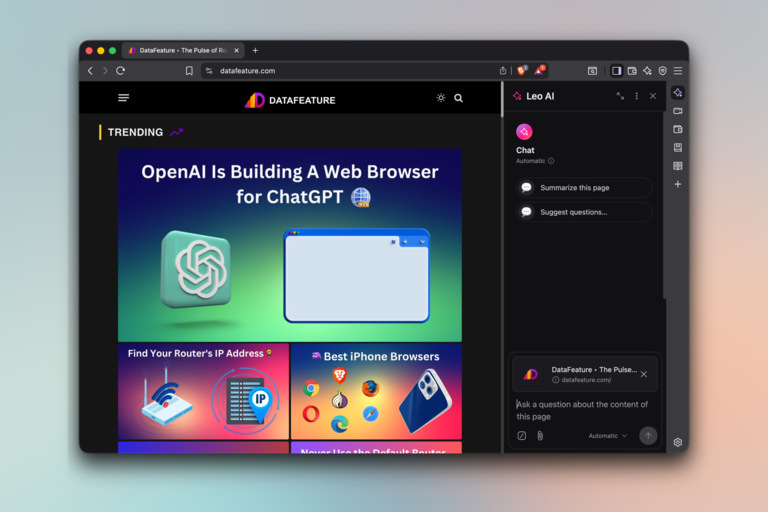The image size is (768, 512).
Task: Open the Automatic model dropdown
Action: click(607, 436)
